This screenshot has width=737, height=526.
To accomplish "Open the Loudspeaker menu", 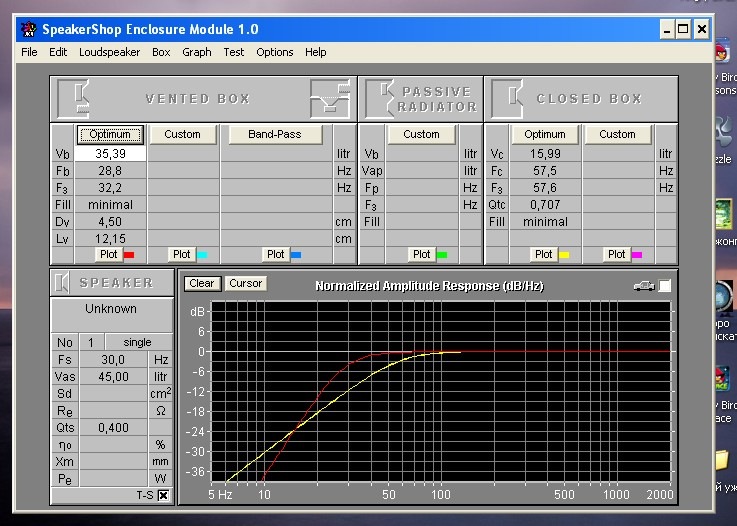I will [x=110, y=52].
